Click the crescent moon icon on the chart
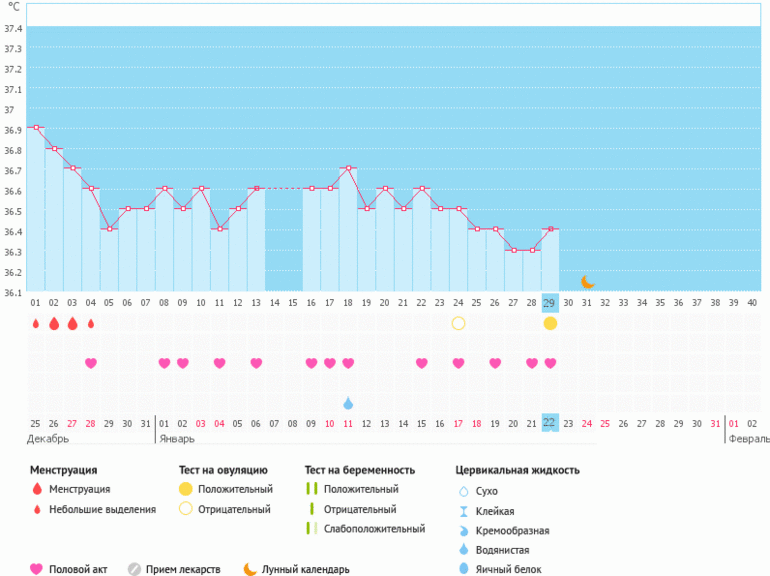The image size is (770, 576). point(588,282)
